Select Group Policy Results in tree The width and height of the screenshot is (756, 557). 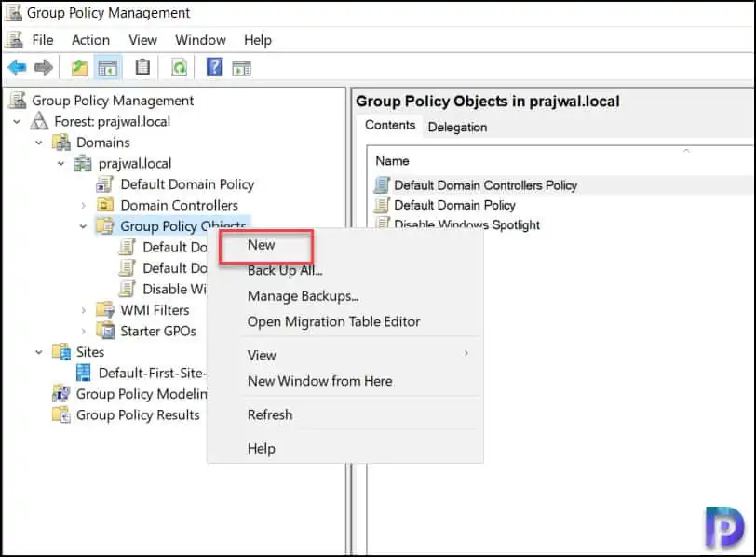coord(138,414)
